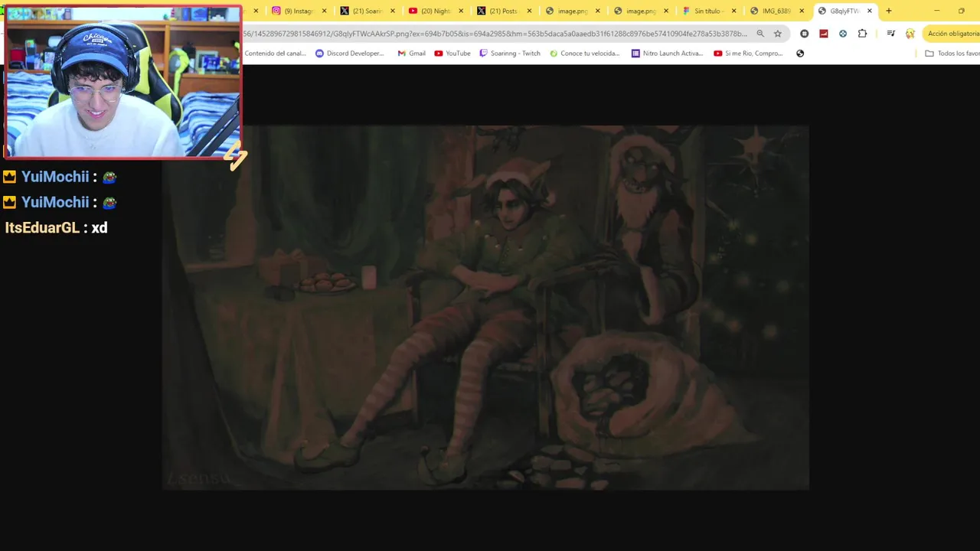This screenshot has width=980, height=551.
Task: Switch to the (9) Instagram tab
Action: coord(294,11)
